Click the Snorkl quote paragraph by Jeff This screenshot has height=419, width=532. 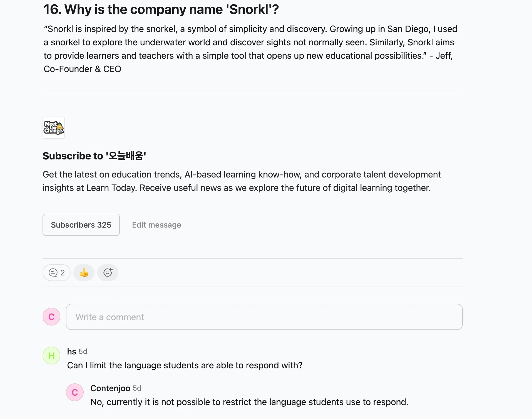[x=250, y=49]
